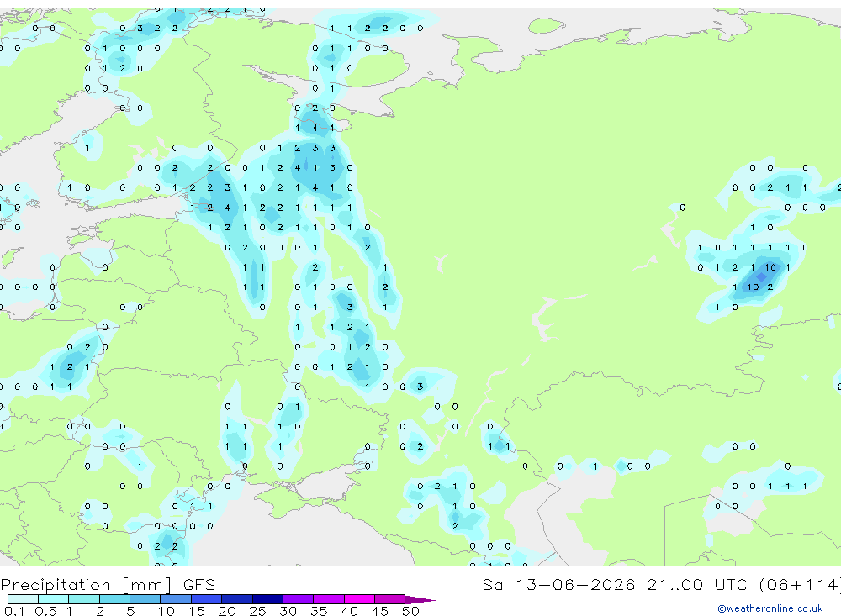Click the legend scale label "45"

point(380,611)
